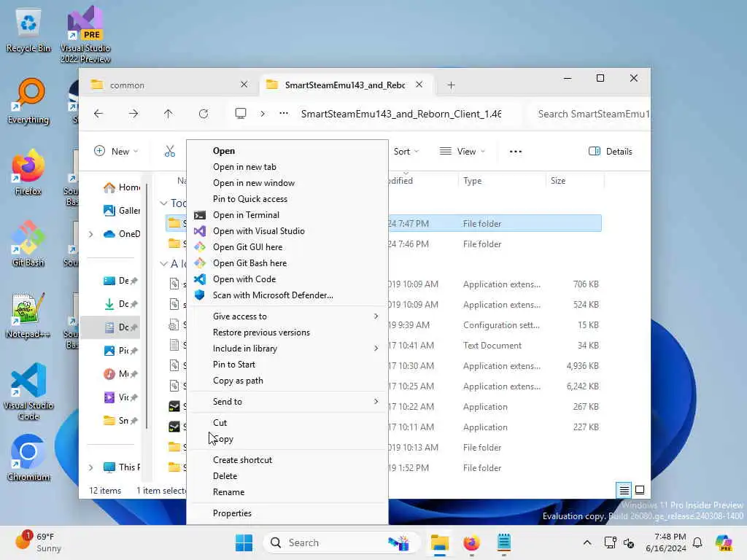Choose Create shortcut
The image size is (747, 560).
click(x=287, y=460)
